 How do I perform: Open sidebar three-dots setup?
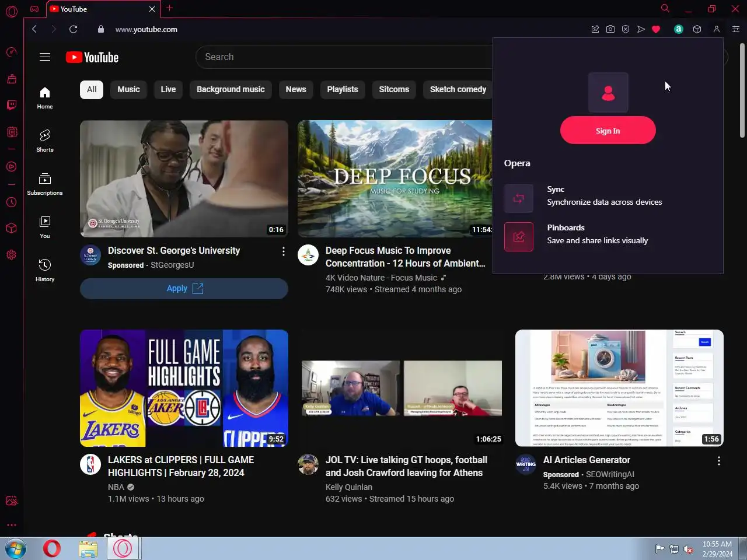coord(12,525)
